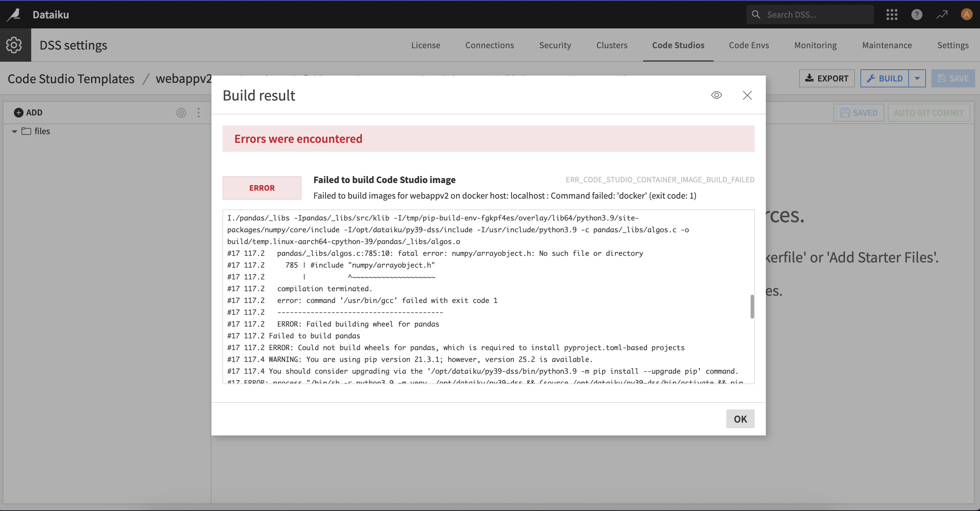Viewport: 980px width, 511px height.
Task: Click the ADD button in files panel
Action: tap(28, 113)
